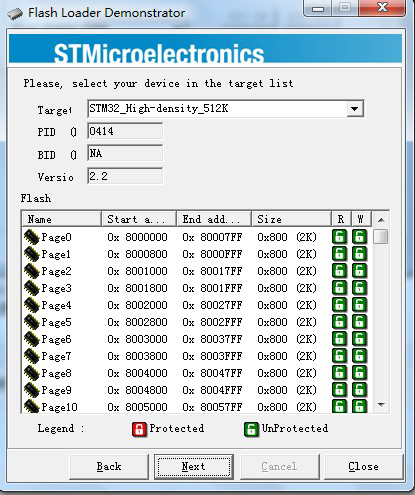Click the Page7 chip icon
This screenshot has height=495, width=415.
(x=32, y=356)
